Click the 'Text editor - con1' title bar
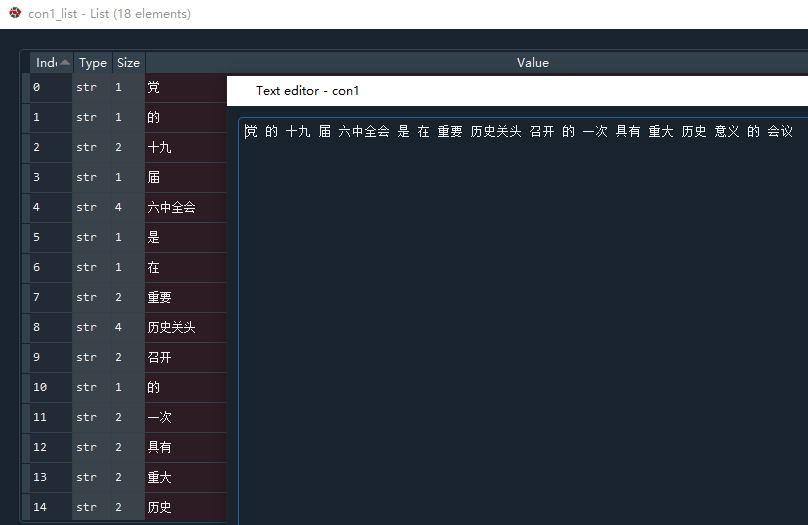 (517, 91)
